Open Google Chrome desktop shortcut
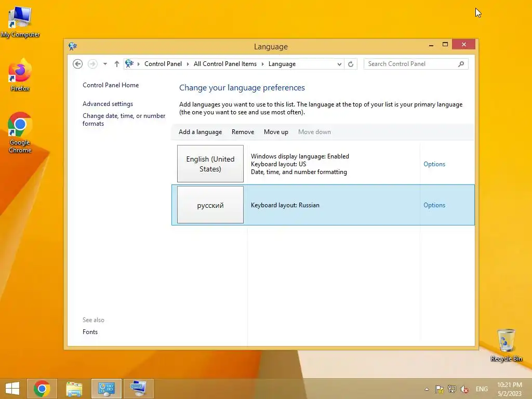The width and height of the screenshot is (532, 399). (20, 132)
